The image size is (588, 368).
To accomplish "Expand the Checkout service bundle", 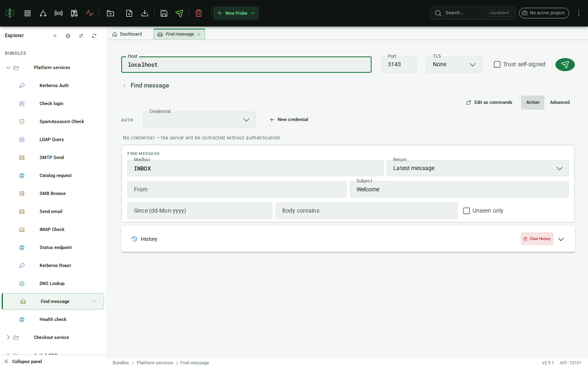I will pyautogui.click(x=8, y=337).
